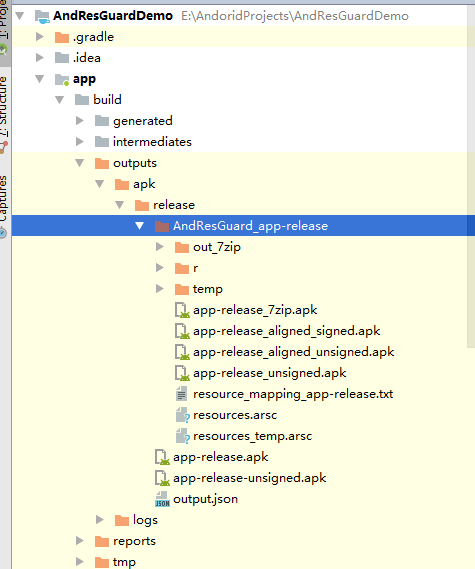Expand the r folder arrow
Viewport: 475px width, 569px height.
click(x=160, y=268)
